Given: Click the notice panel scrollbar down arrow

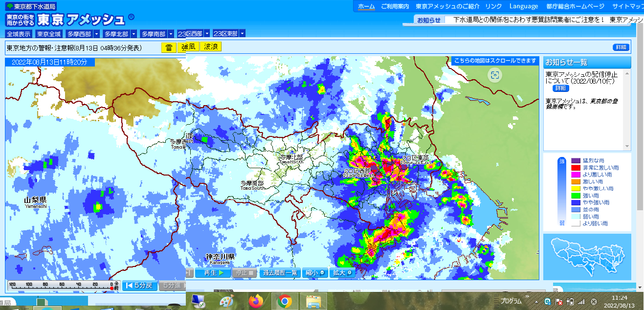Looking at the screenshot, I should (x=627, y=146).
